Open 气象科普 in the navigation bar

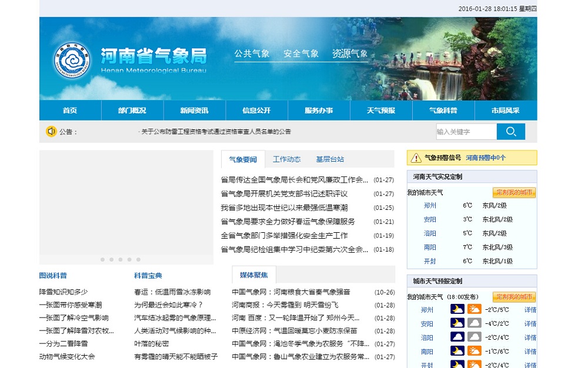coord(443,110)
